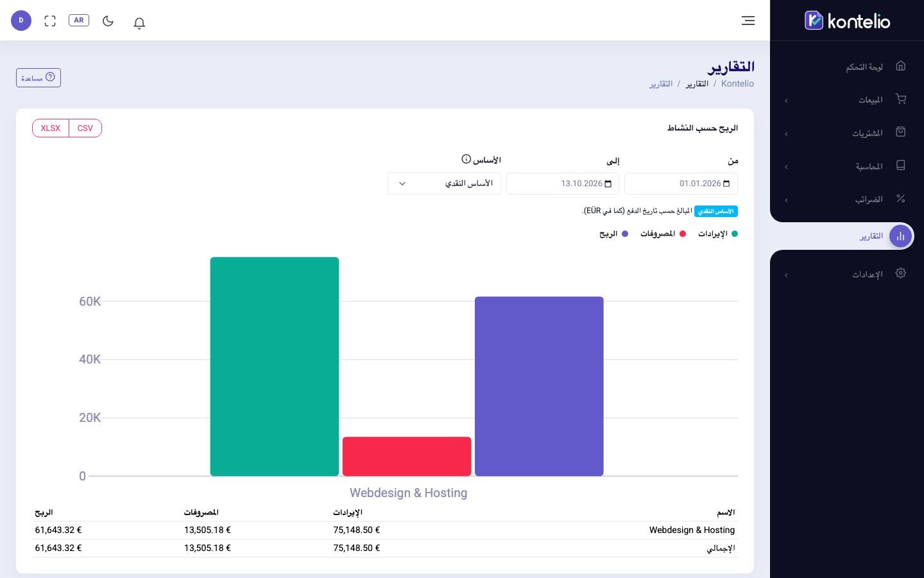Click the Webdesign & Hosting table row name

692,530
